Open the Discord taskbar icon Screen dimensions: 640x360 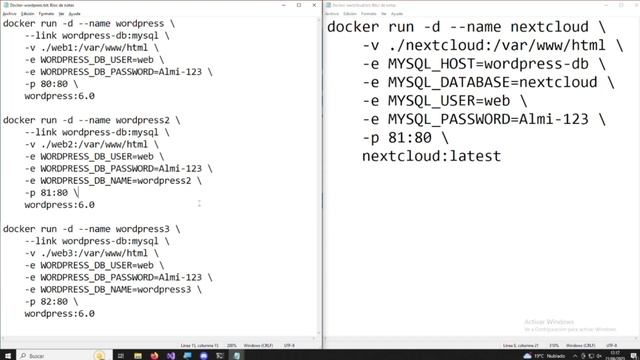point(204,356)
